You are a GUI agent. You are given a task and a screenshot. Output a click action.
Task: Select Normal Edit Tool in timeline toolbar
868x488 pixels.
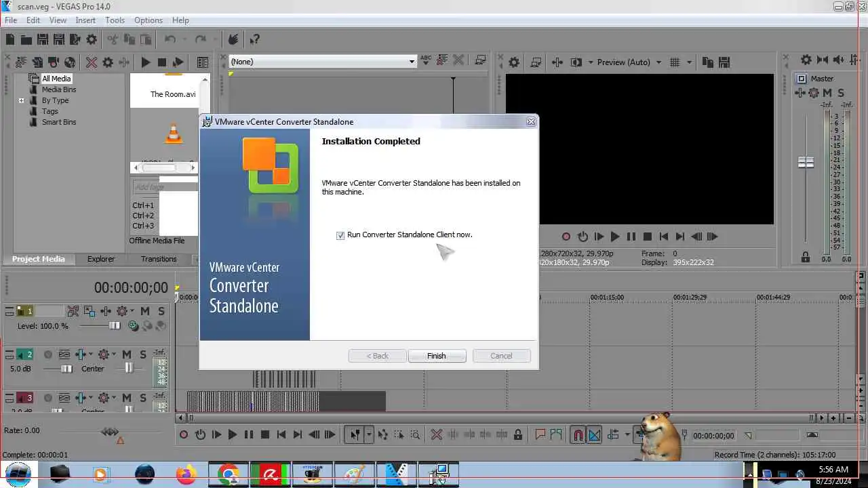click(355, 435)
